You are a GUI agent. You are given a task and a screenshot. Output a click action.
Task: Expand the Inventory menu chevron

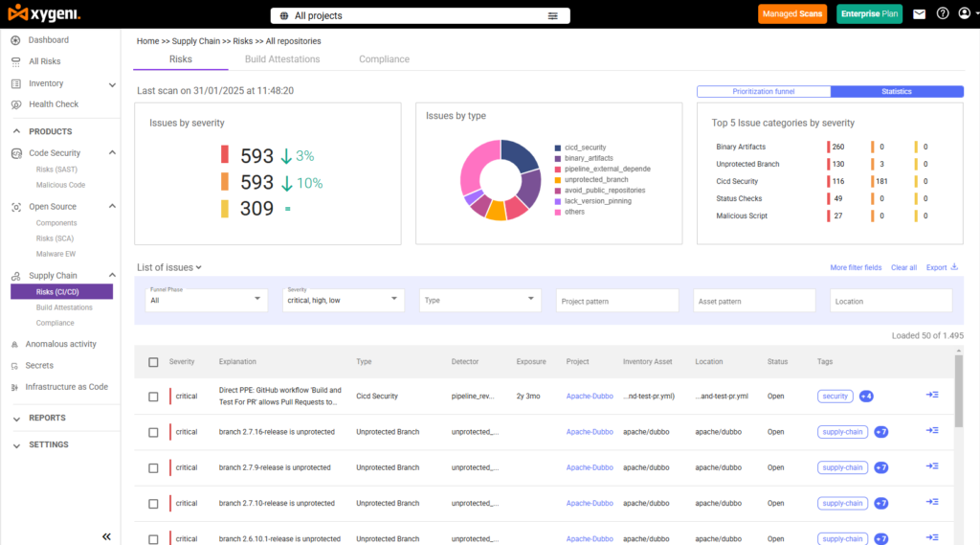coord(112,84)
